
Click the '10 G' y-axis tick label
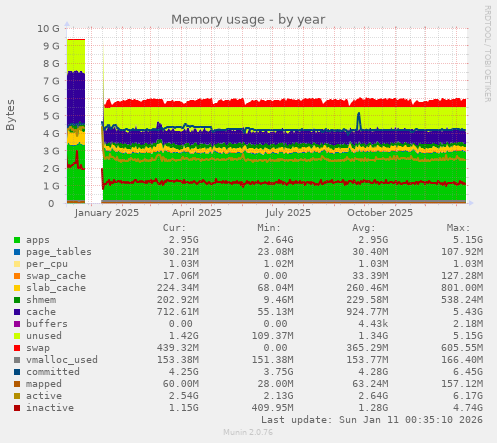48,29
